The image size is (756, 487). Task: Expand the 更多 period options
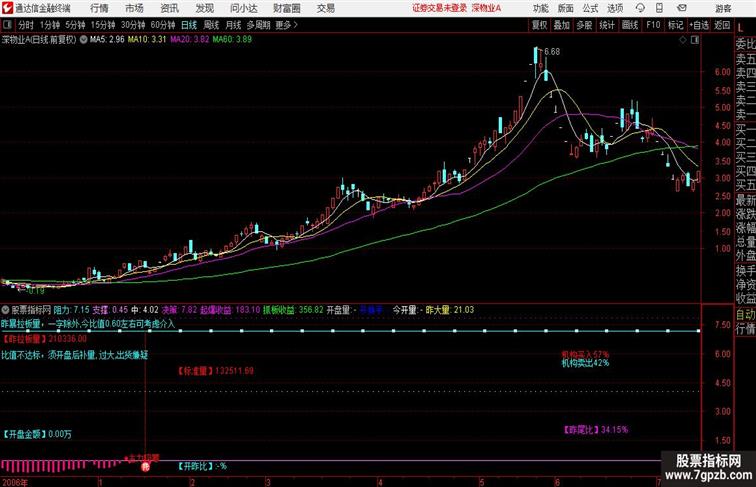tap(286, 25)
